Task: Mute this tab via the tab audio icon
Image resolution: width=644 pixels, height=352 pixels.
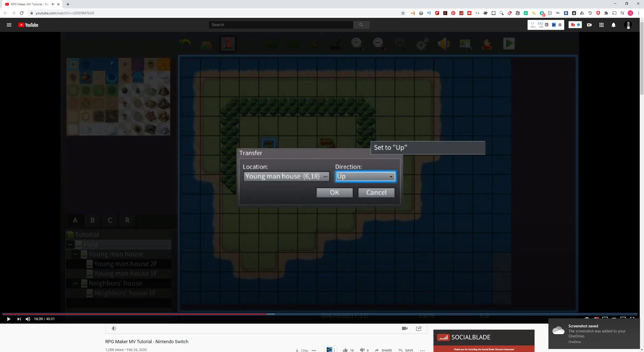Action: [x=53, y=4]
